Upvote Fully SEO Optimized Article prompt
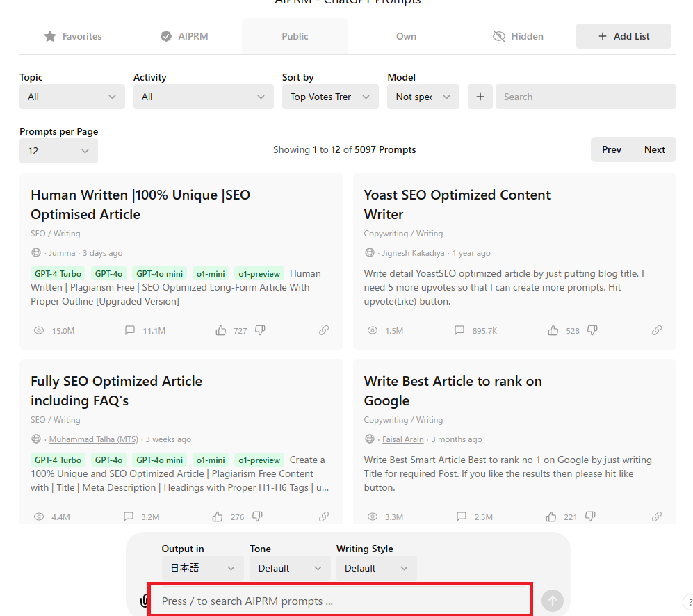The width and height of the screenshot is (693, 616). 218,517
